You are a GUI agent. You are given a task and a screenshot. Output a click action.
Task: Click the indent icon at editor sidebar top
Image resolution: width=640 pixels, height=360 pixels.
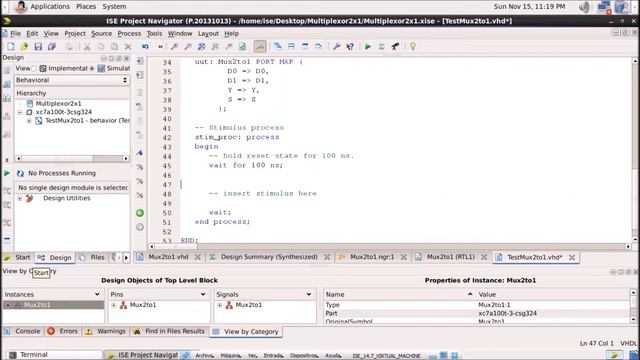click(140, 61)
